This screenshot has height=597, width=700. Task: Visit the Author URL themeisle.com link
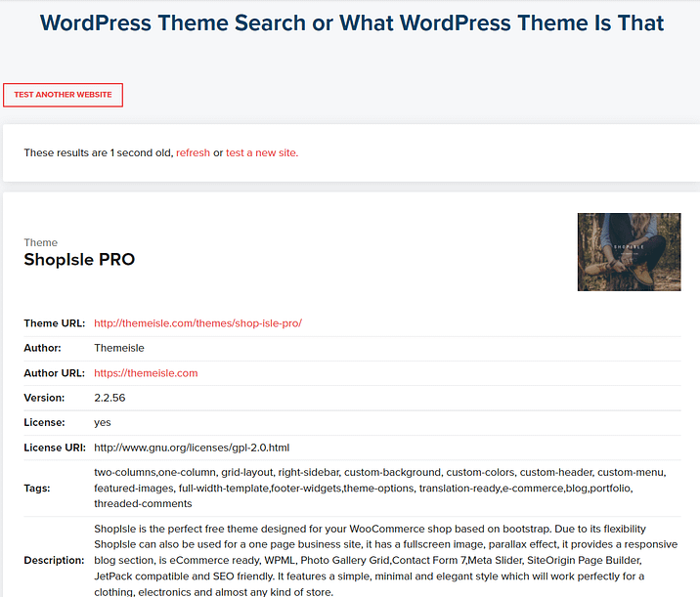[146, 373]
